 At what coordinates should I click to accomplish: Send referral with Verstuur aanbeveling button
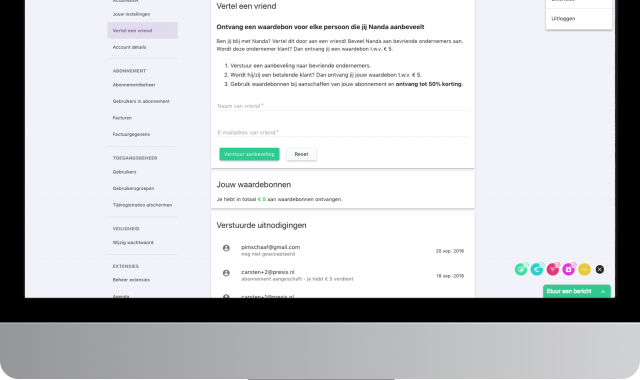pyautogui.click(x=249, y=154)
